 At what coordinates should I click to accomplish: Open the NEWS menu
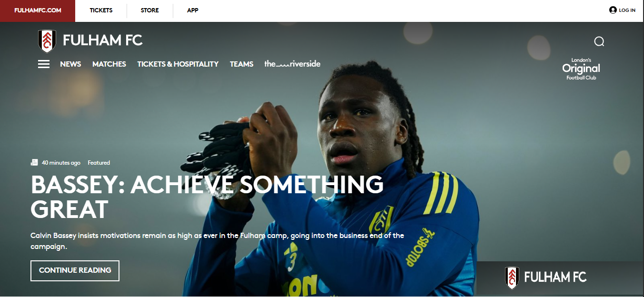click(70, 64)
